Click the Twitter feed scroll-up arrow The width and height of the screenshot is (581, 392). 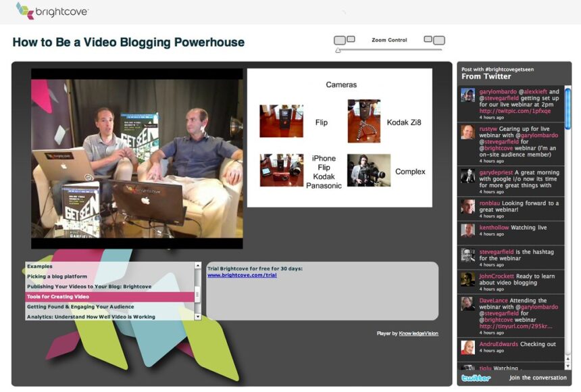567,359
